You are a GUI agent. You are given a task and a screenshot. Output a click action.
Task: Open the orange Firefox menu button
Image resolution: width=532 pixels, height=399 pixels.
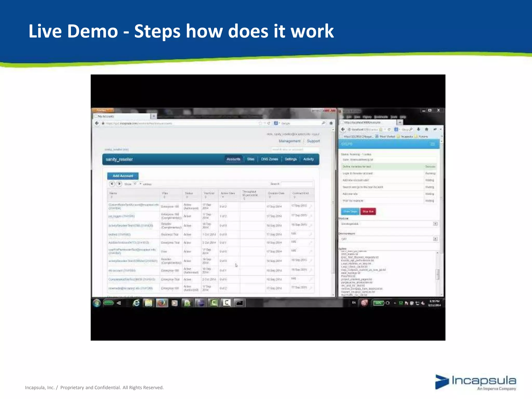tap(102, 110)
